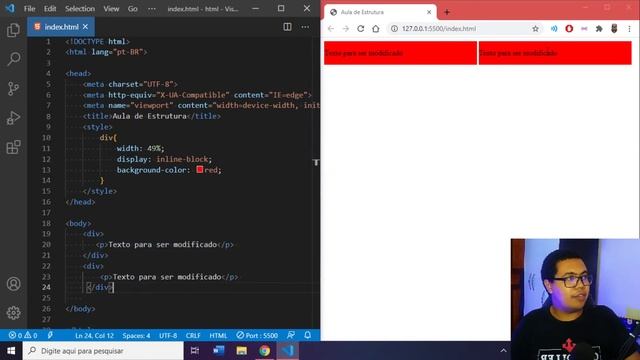Viewport: 640px width, 360px height.
Task: Click the line 10 div selector in the editor
Action: (106, 138)
